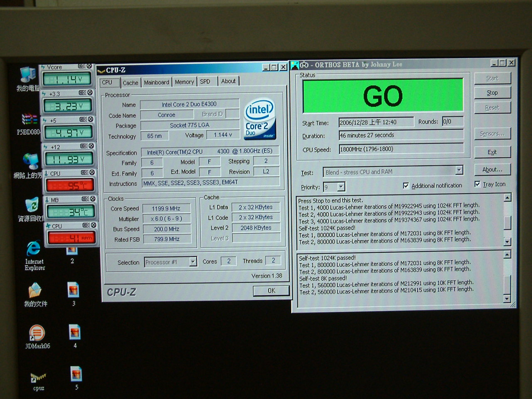Viewport: 532px width, 399px height.
Task: Click the Core Speed value 1199.9 MHz
Action: 166,208
